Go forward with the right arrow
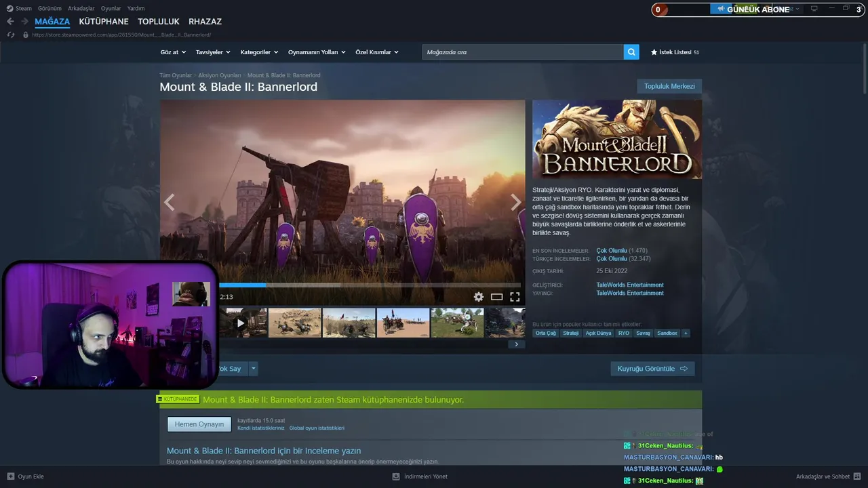Viewport: 868px width, 488px height. tap(24, 22)
